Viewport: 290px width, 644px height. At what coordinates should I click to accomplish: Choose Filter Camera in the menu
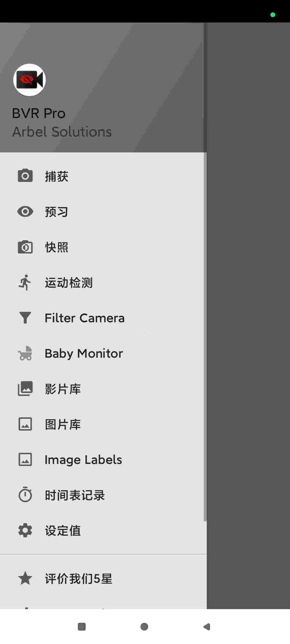pyautogui.click(x=103, y=318)
